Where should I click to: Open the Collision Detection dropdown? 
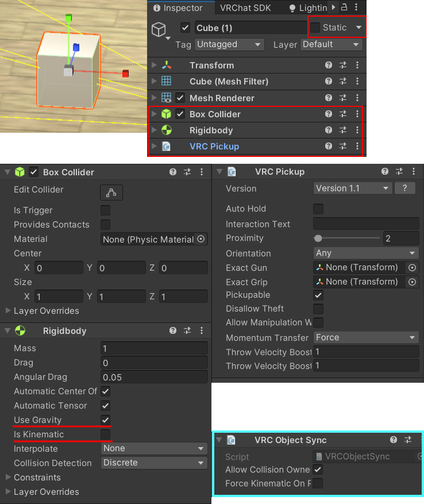pyautogui.click(x=154, y=463)
